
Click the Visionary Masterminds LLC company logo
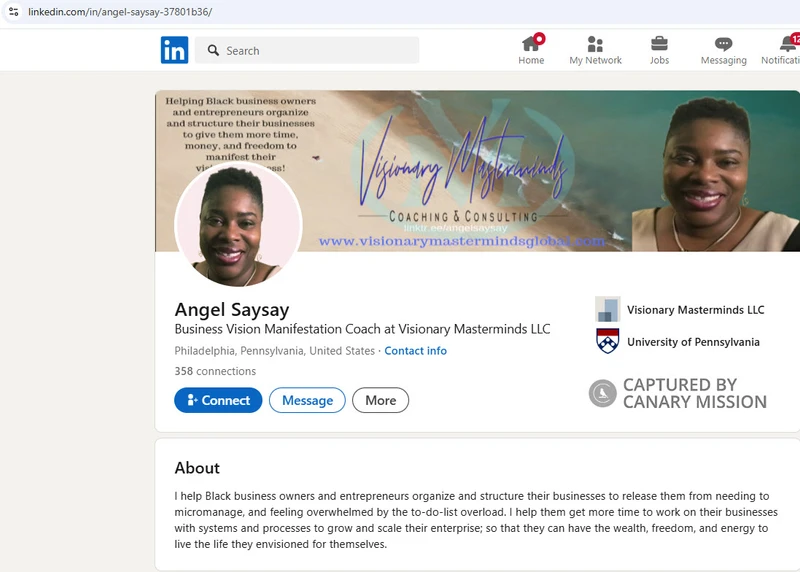608,309
